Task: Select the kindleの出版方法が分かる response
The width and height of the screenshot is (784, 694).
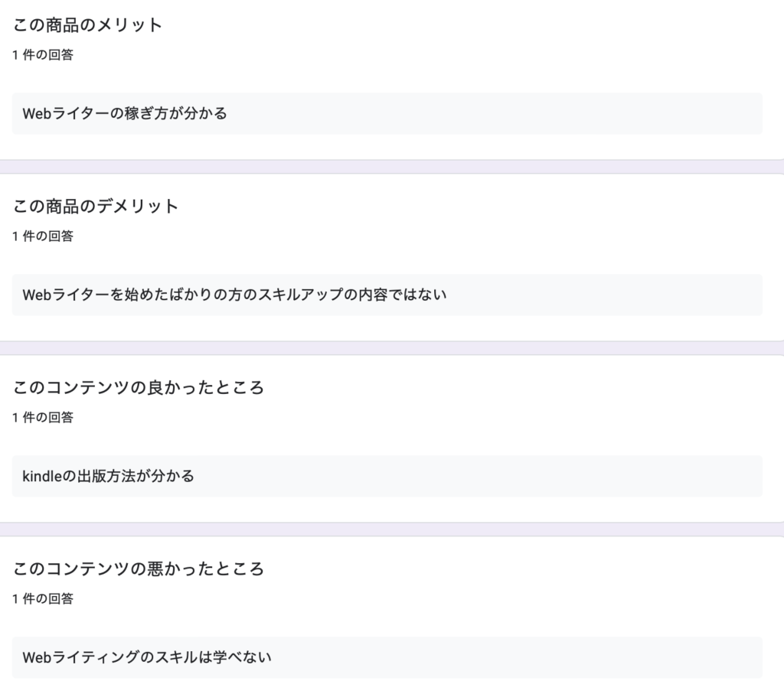Action: pyautogui.click(x=387, y=476)
